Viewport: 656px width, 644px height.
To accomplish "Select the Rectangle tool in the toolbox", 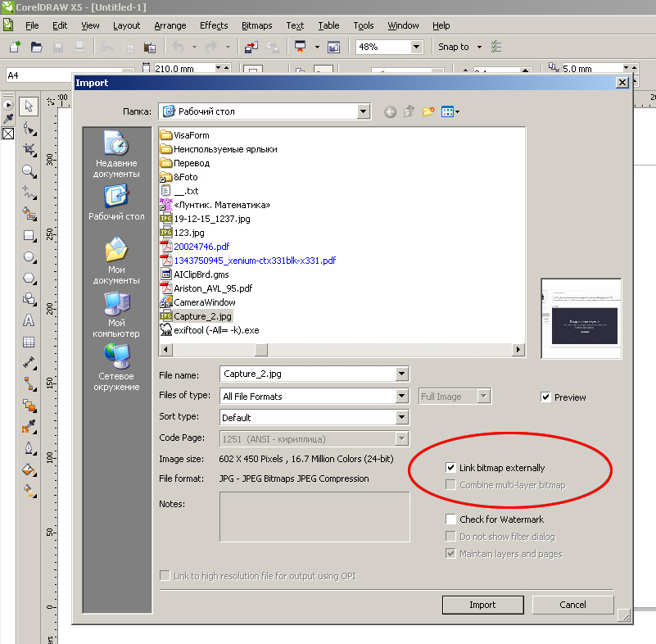I will [x=29, y=236].
